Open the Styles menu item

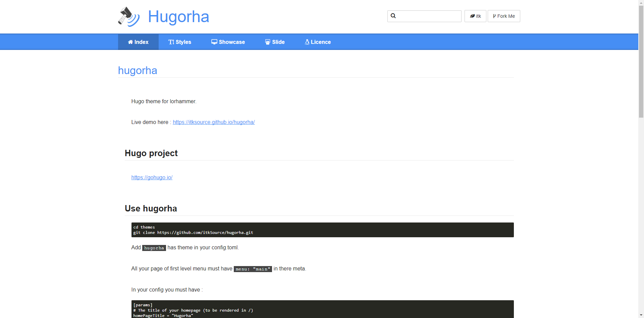click(x=180, y=42)
